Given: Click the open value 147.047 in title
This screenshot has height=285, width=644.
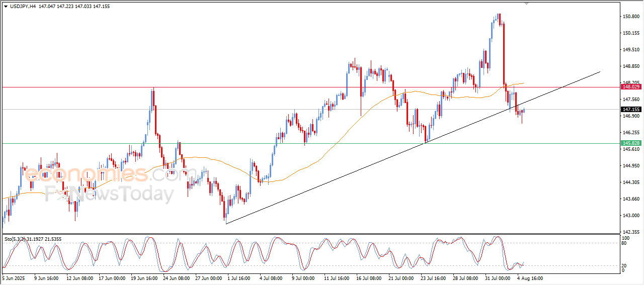Looking at the screenshot, I should tap(48, 6).
